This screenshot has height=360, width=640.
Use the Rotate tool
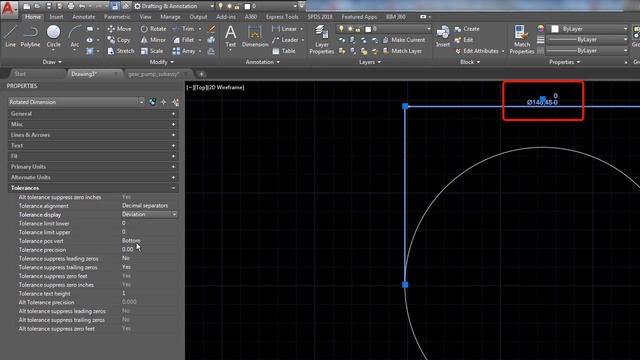coord(153,29)
